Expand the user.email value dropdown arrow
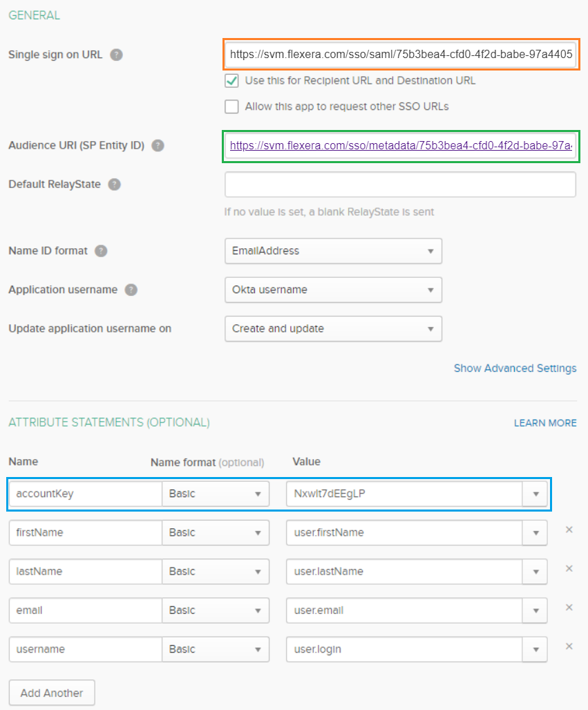 (535, 610)
